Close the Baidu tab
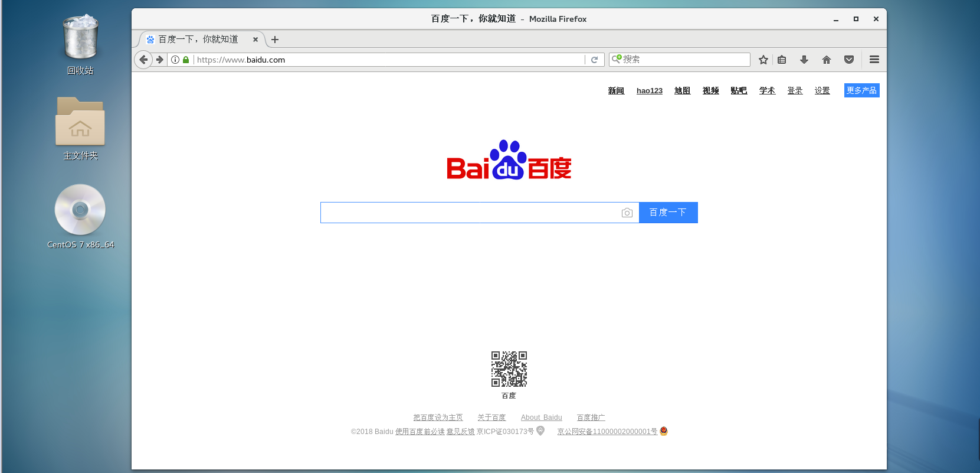 (x=255, y=40)
